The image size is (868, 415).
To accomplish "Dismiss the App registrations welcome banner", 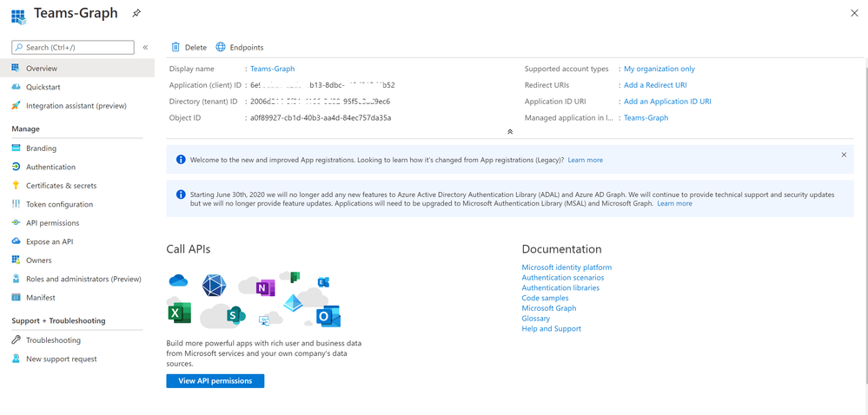I will pos(844,155).
